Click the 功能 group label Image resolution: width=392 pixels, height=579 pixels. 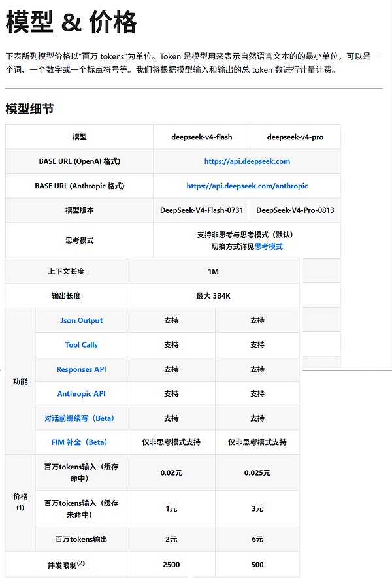pyautogui.click(x=20, y=382)
